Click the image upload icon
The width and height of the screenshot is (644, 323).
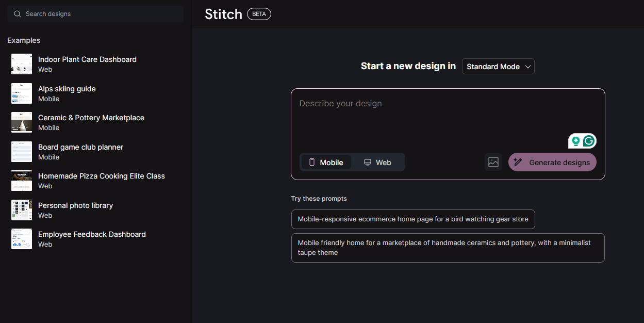493,162
